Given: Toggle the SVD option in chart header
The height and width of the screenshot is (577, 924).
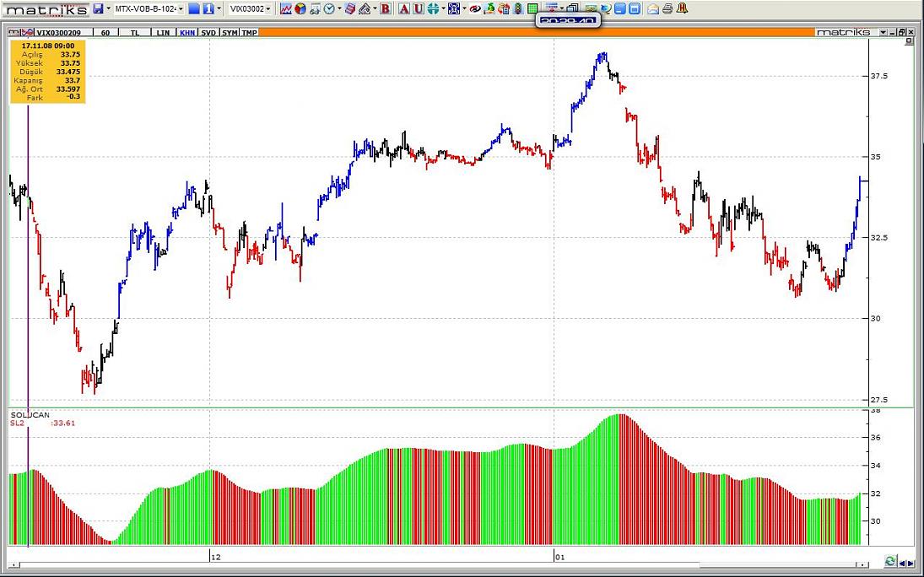Looking at the screenshot, I should click(208, 32).
